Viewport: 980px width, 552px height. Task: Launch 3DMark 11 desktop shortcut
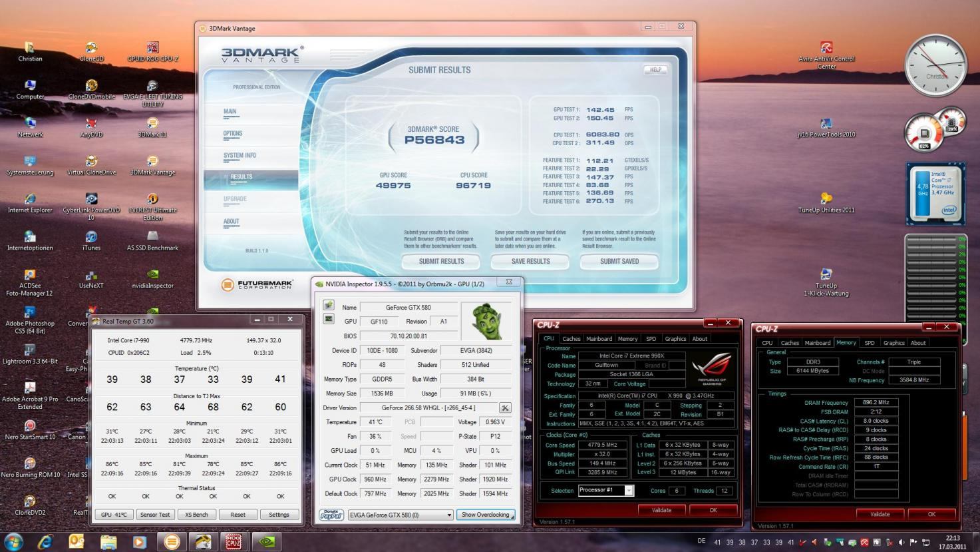pos(152,128)
